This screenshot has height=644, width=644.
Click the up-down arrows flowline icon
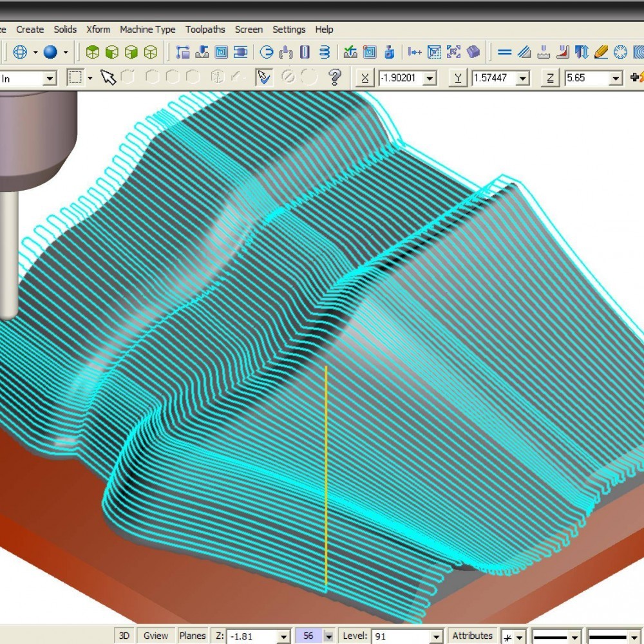coord(582,52)
